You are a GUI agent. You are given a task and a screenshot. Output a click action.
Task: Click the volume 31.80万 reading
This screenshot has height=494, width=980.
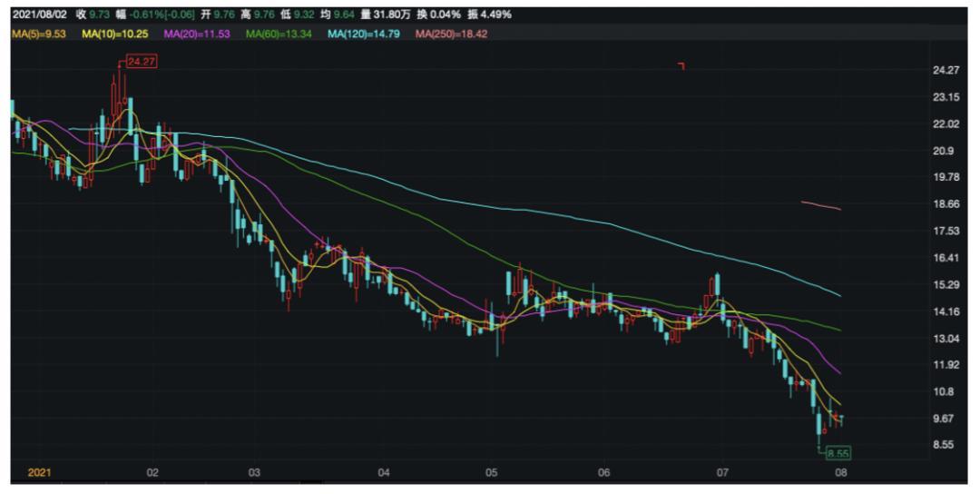click(386, 14)
